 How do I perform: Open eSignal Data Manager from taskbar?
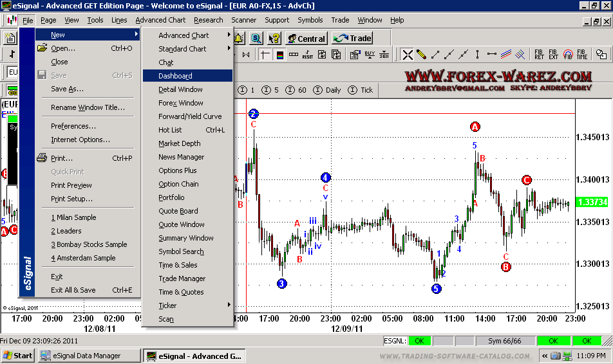[x=89, y=356]
